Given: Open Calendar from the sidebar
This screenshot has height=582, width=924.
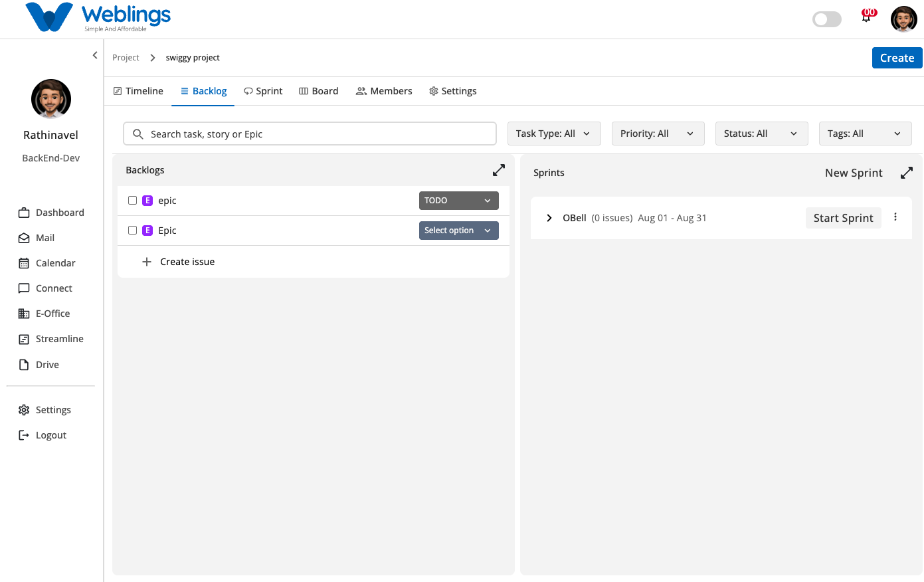Looking at the screenshot, I should tap(46, 263).
